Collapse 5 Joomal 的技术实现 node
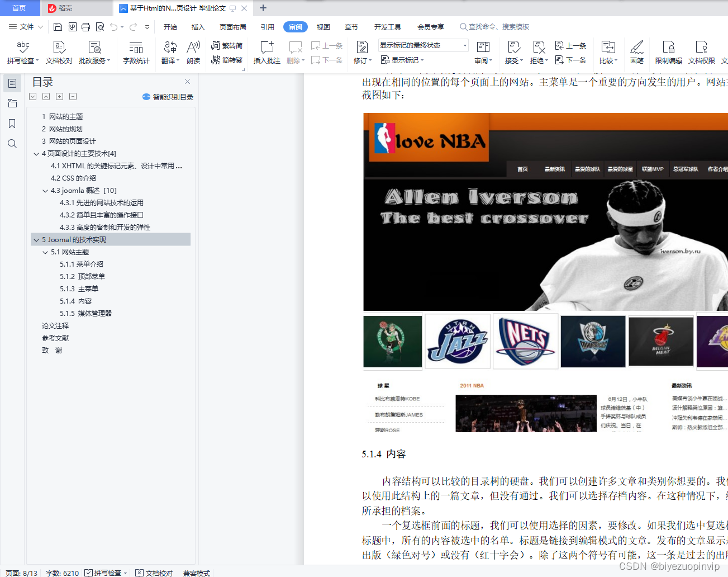This screenshot has width=728, height=577. pos(36,240)
